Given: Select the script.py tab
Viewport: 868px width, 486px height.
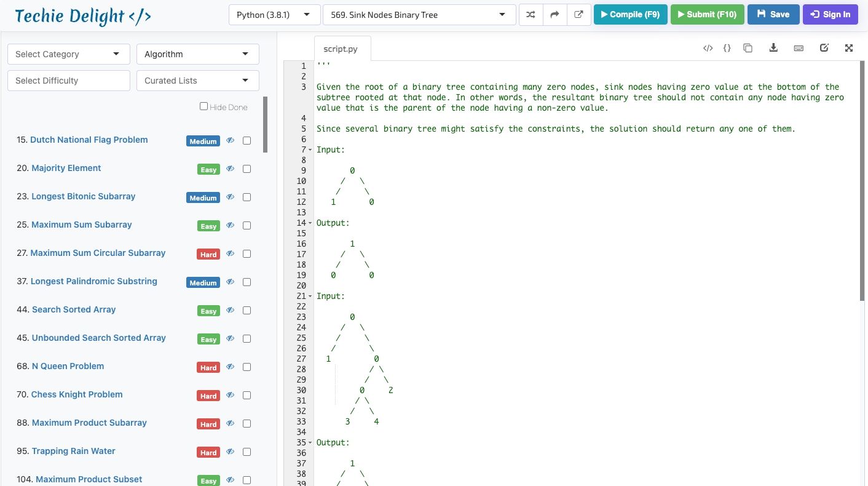Looking at the screenshot, I should (x=340, y=49).
